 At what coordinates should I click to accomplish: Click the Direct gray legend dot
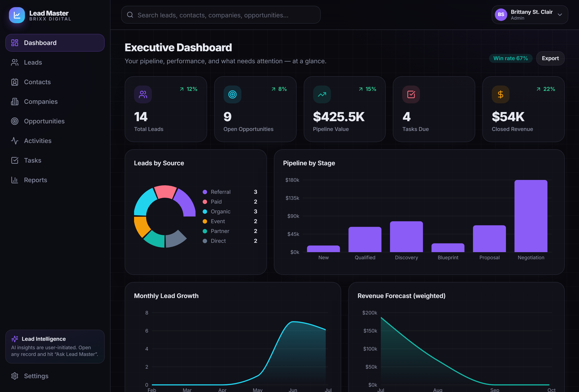pos(205,241)
